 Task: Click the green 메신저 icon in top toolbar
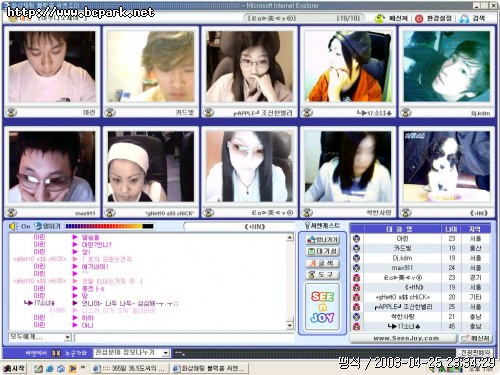click(x=380, y=18)
